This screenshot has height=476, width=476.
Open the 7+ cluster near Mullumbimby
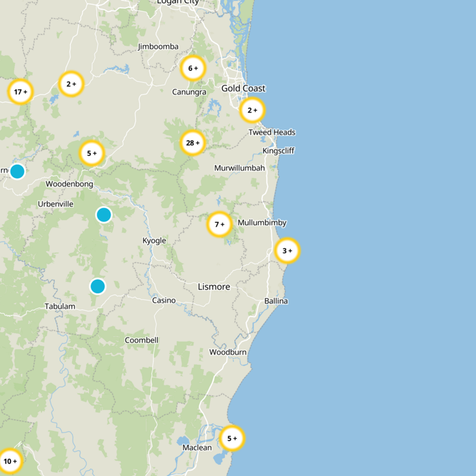[x=219, y=224]
